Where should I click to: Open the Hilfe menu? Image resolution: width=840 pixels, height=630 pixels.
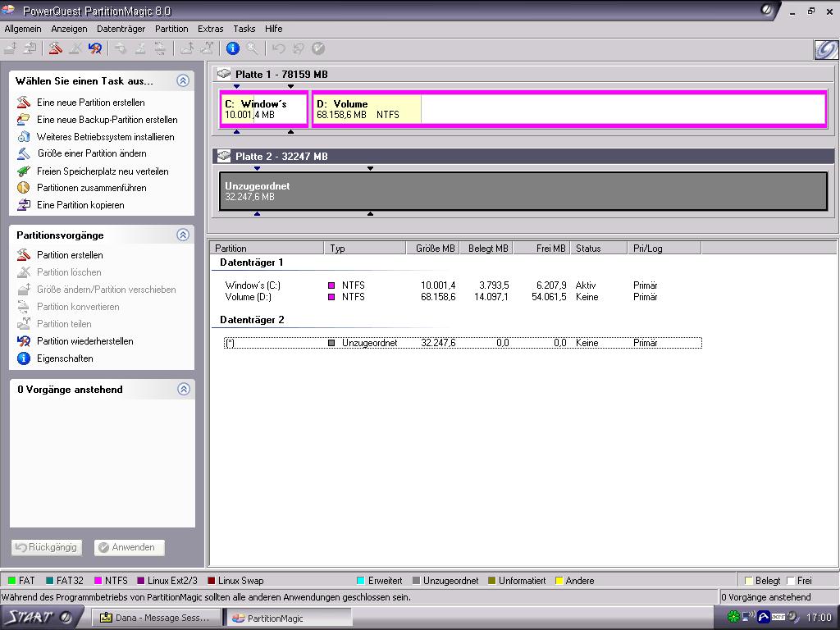(x=273, y=29)
